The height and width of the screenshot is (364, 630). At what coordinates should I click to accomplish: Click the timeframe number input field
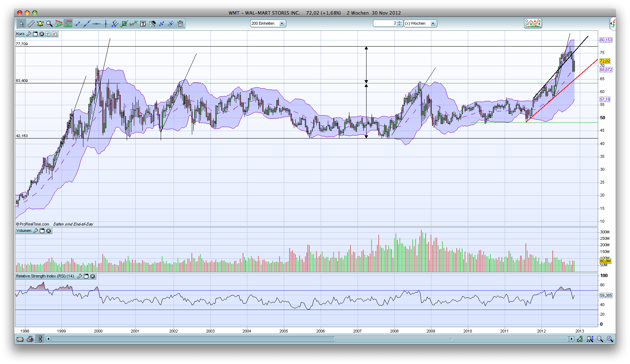click(x=385, y=23)
